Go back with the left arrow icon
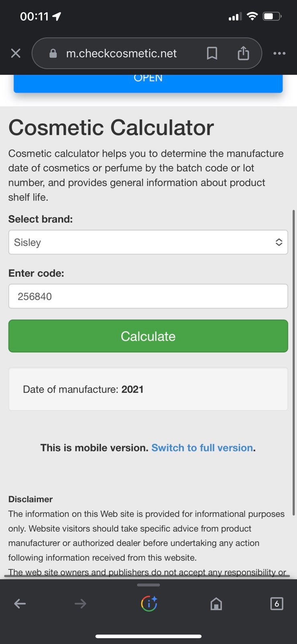The height and width of the screenshot is (644, 297). [x=20, y=603]
